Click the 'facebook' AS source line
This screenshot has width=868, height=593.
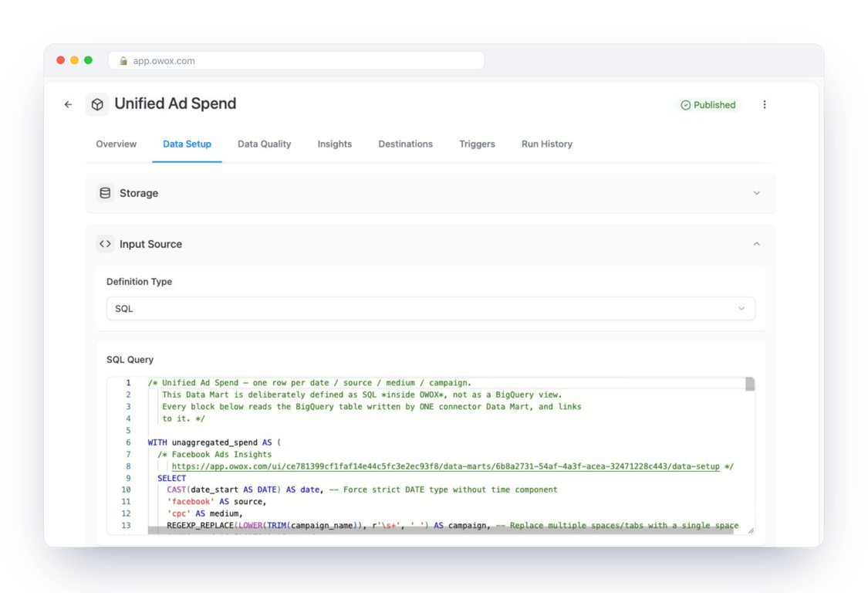tap(217, 502)
